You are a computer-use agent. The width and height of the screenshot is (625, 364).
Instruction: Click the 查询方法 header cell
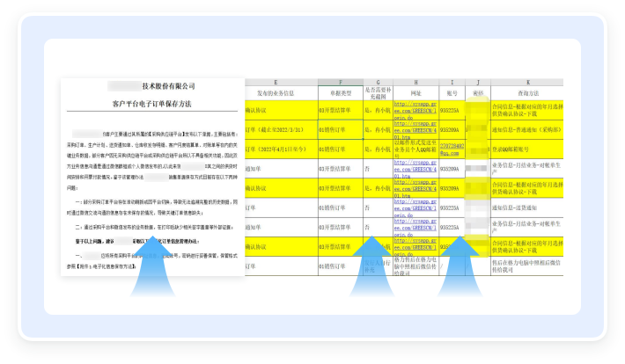pos(527,91)
